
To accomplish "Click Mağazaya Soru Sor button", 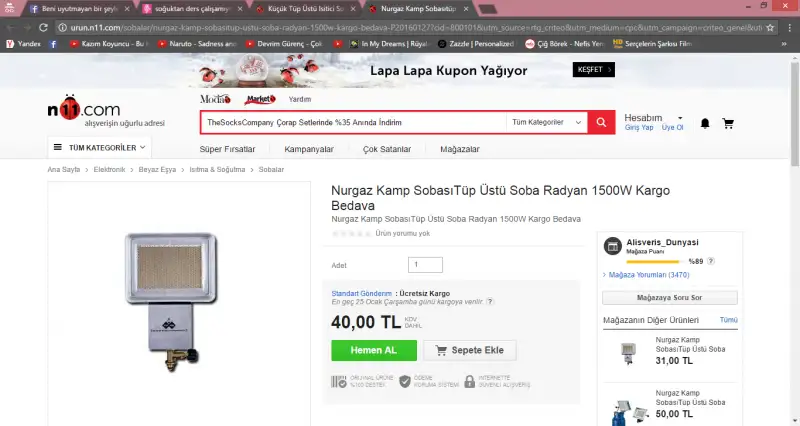I will tap(669, 297).
